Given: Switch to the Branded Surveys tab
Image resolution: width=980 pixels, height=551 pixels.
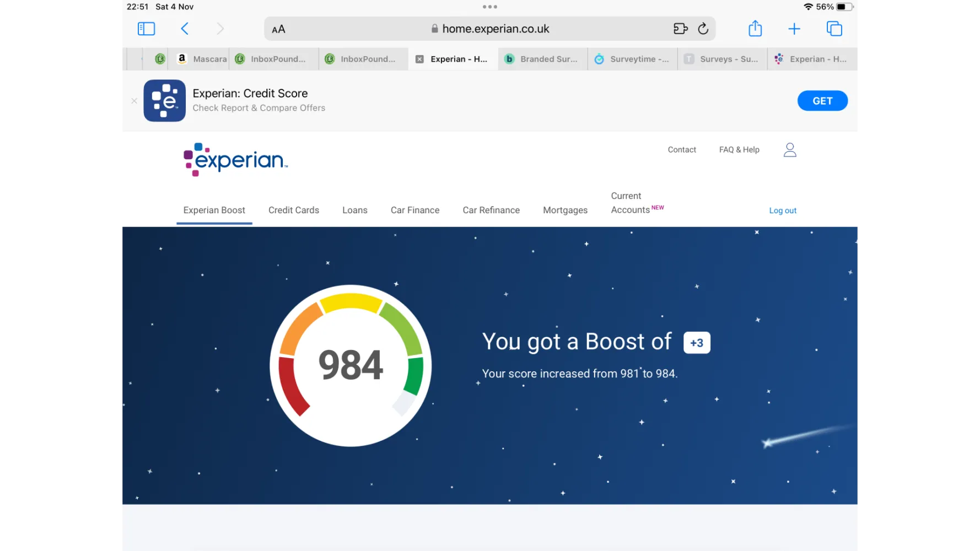Looking at the screenshot, I should [x=543, y=59].
